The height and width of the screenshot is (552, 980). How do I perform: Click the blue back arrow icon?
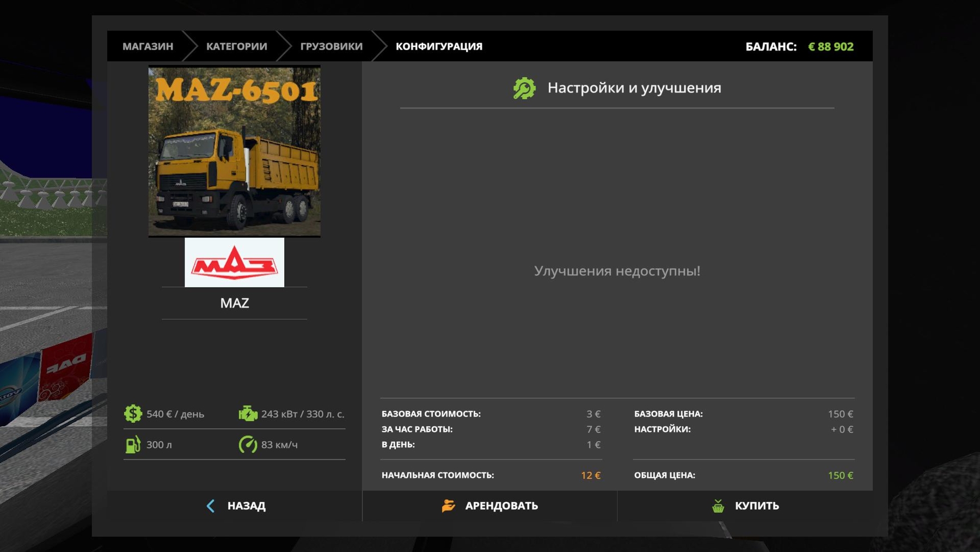(211, 506)
